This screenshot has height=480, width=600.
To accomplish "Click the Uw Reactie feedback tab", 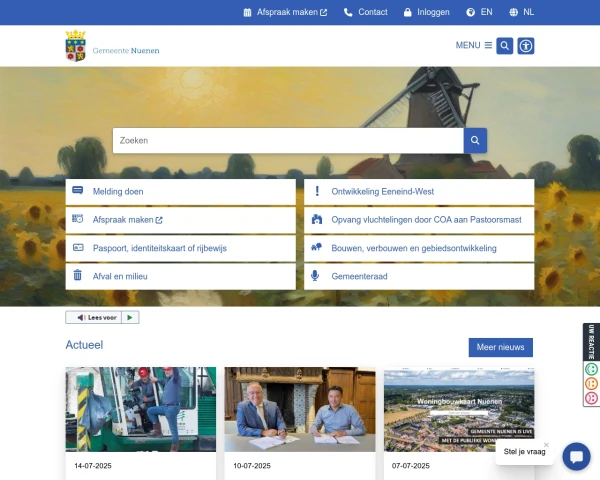I will pos(591,342).
